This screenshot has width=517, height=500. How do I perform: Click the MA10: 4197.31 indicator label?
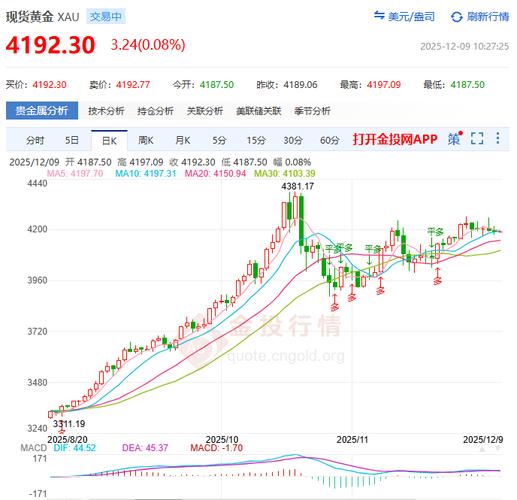[146, 173]
